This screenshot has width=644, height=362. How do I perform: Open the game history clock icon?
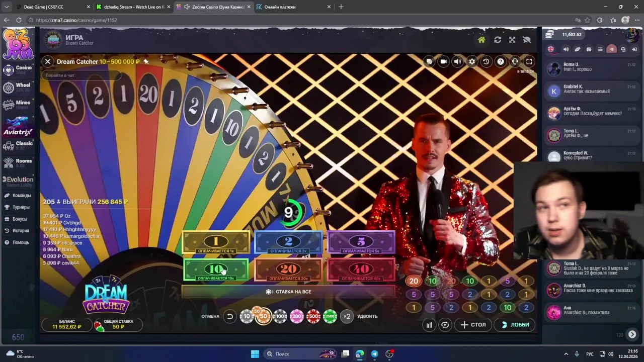[486, 61]
